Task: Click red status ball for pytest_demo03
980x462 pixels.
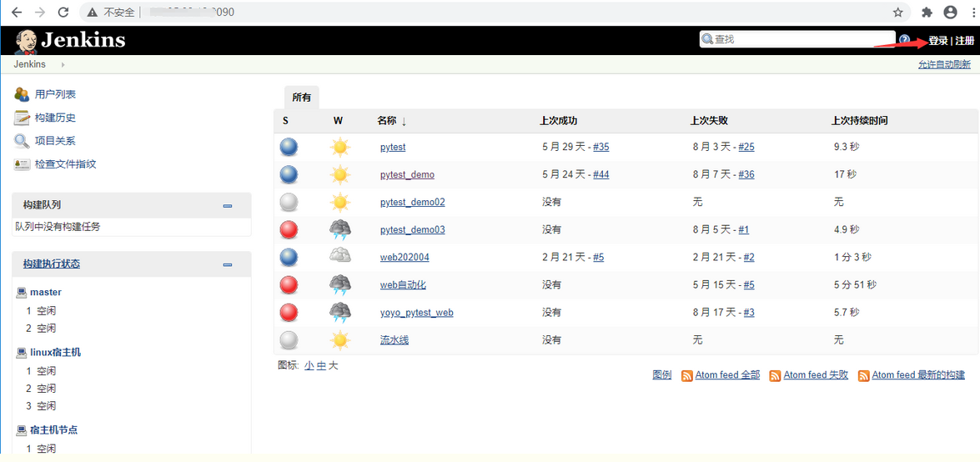Action: tap(289, 229)
